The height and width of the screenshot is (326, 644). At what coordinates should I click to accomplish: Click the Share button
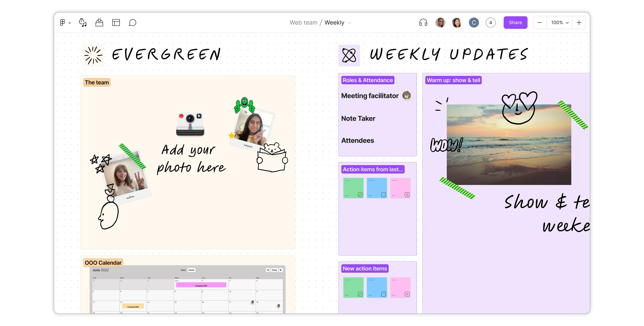pyautogui.click(x=515, y=23)
